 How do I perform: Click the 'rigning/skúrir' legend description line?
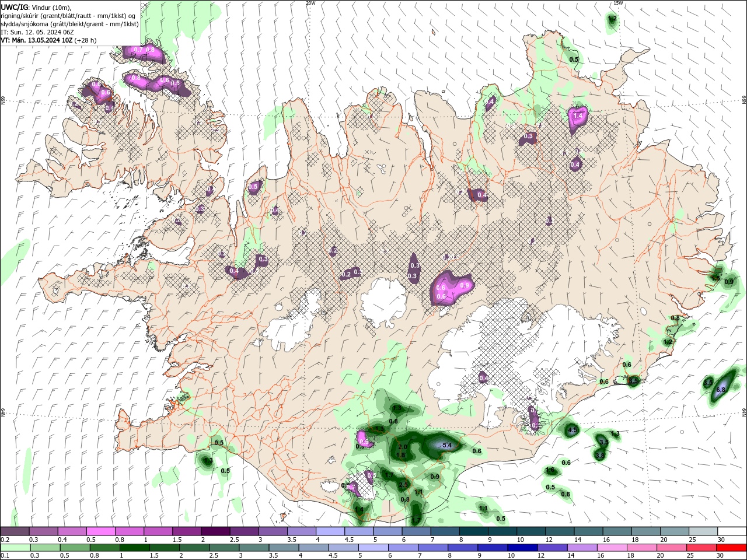[68, 16]
